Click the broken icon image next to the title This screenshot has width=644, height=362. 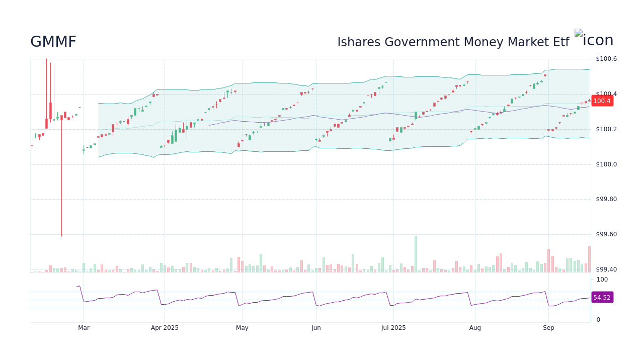pyautogui.click(x=594, y=39)
